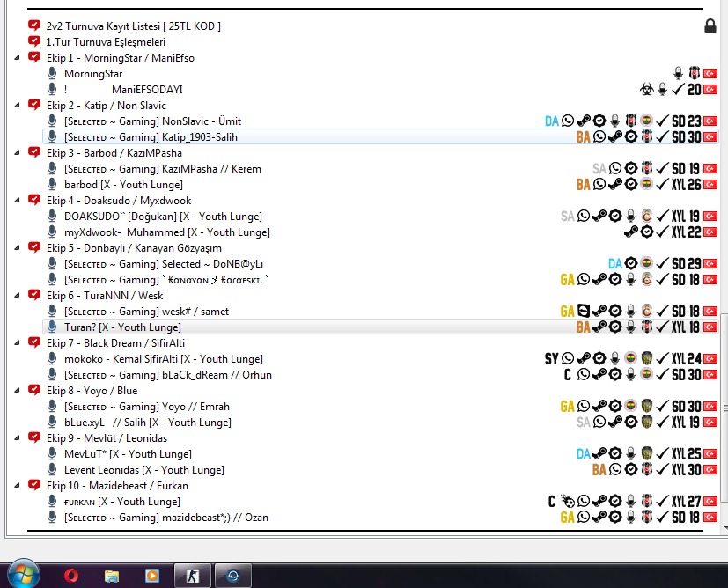Open Windows Explorer from the taskbar
This screenshot has height=588, width=728.
tap(112, 576)
